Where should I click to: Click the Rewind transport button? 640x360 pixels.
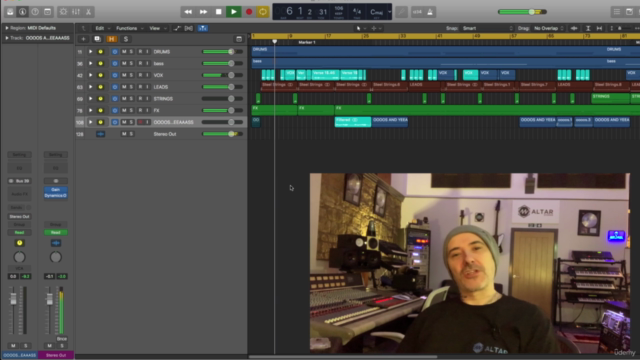coord(188,12)
